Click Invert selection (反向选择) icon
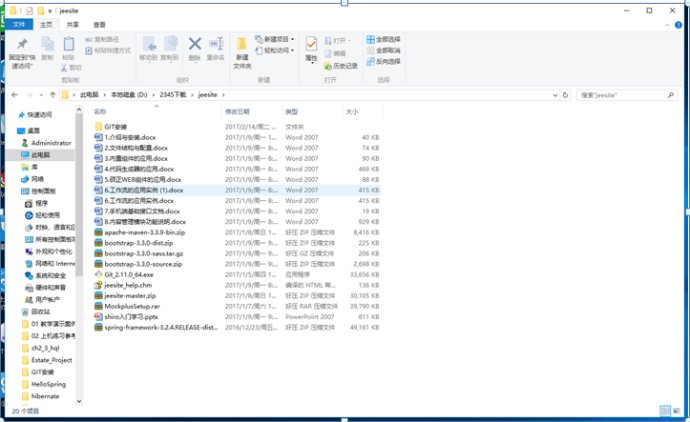Screen dimensions: 690x422 pyautogui.click(x=371, y=62)
